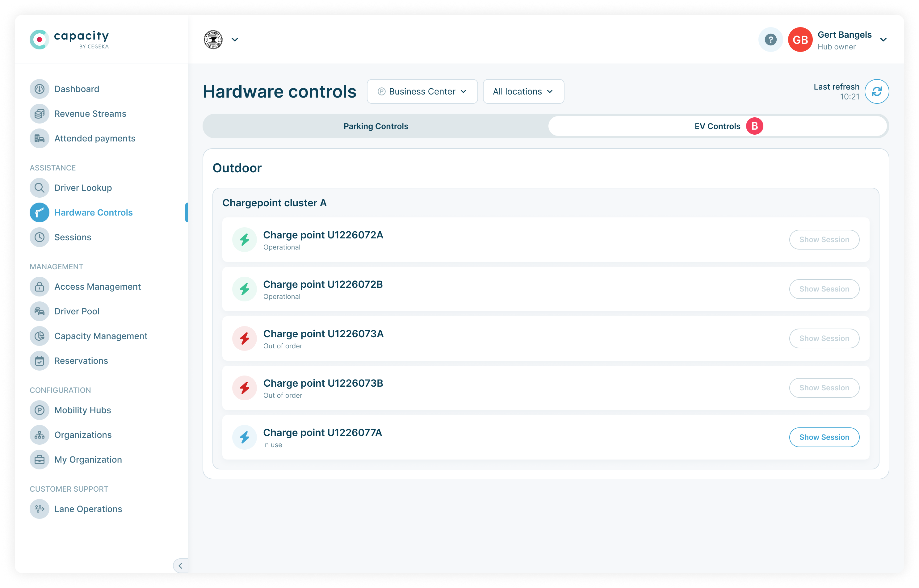Screen dimensions: 919x588
Task: Expand the All locations dropdown
Action: 523,91
